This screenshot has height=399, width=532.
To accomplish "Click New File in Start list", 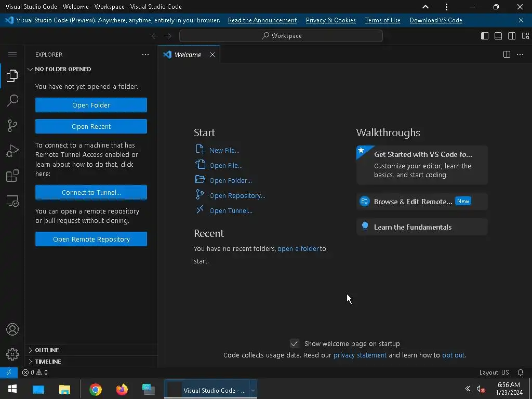I will [x=224, y=150].
